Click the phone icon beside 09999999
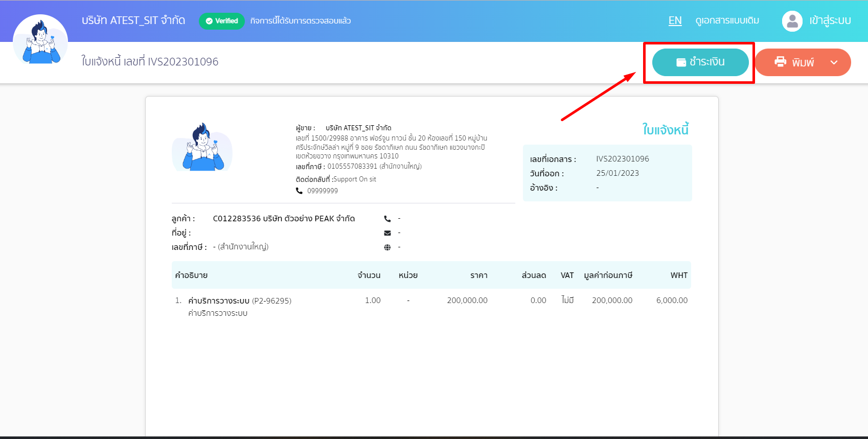 [300, 191]
